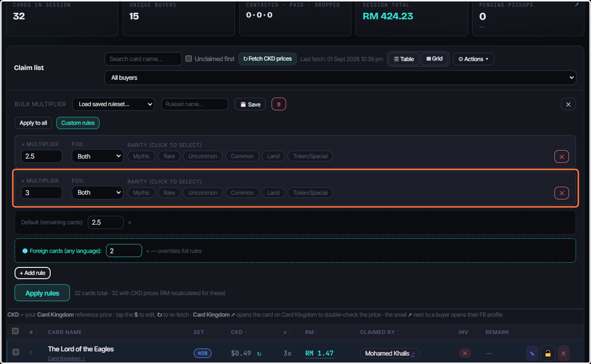The height and width of the screenshot is (364, 591).
Task: Select Common rarity in the 2.5 rule
Action: (242, 156)
